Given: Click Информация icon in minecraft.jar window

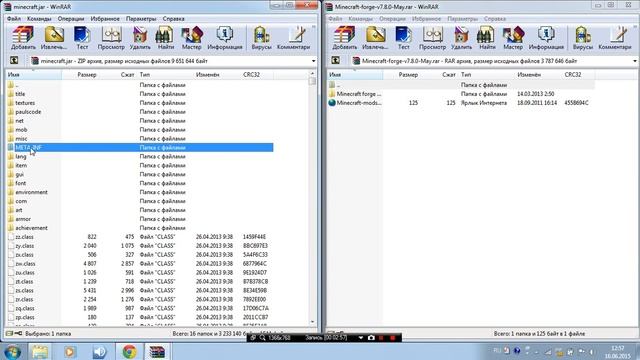Looking at the screenshot, I should point(225,38).
